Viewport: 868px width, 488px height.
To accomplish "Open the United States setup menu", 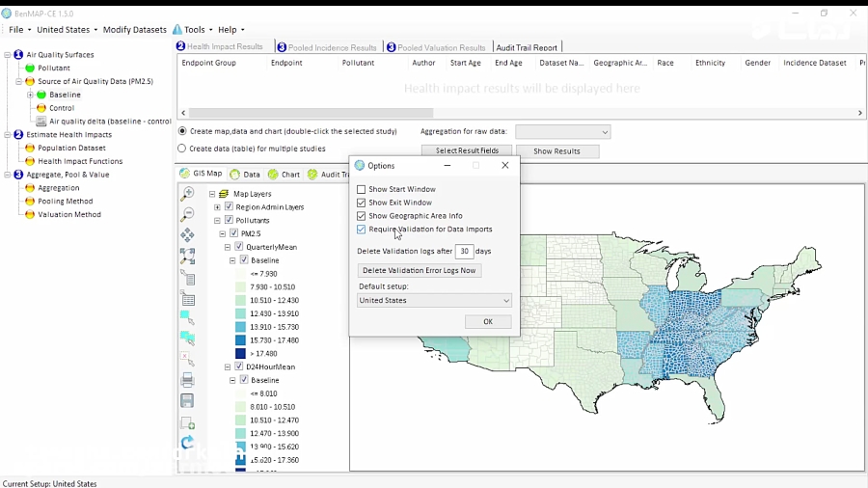I will click(x=67, y=29).
